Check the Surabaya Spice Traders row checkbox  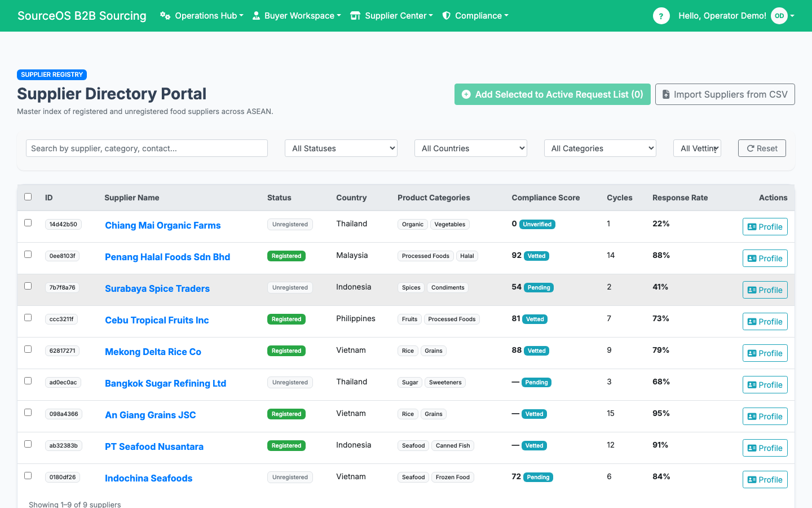pos(28,286)
